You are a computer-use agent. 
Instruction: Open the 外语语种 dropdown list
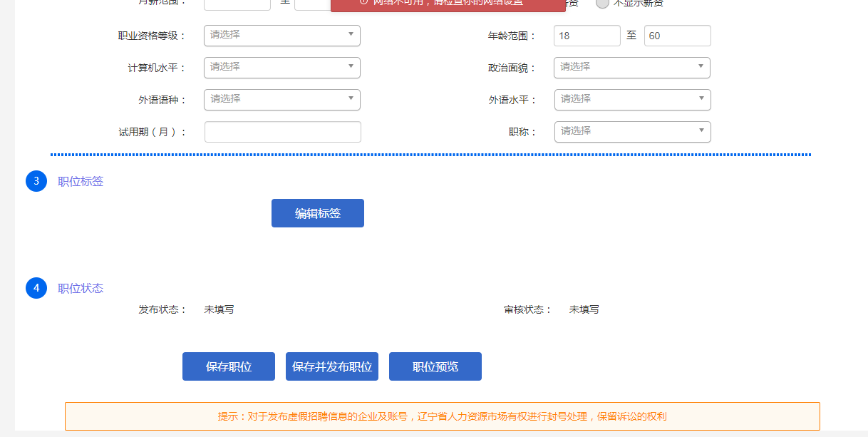pyautogui.click(x=281, y=100)
